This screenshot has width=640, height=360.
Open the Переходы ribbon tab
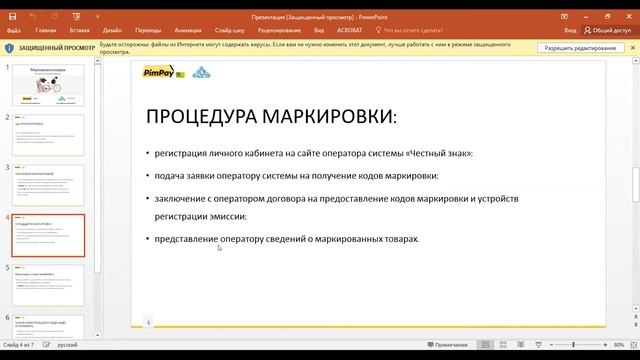tap(148, 30)
